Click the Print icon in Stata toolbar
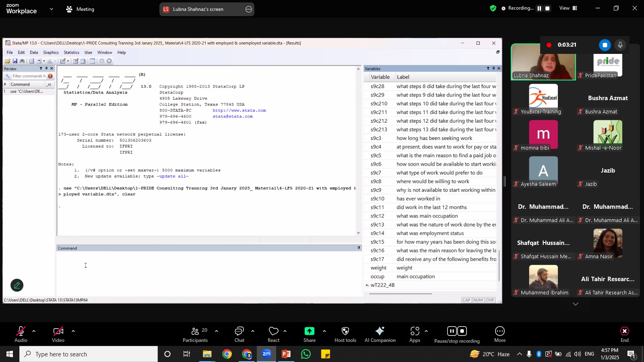 tap(22, 61)
